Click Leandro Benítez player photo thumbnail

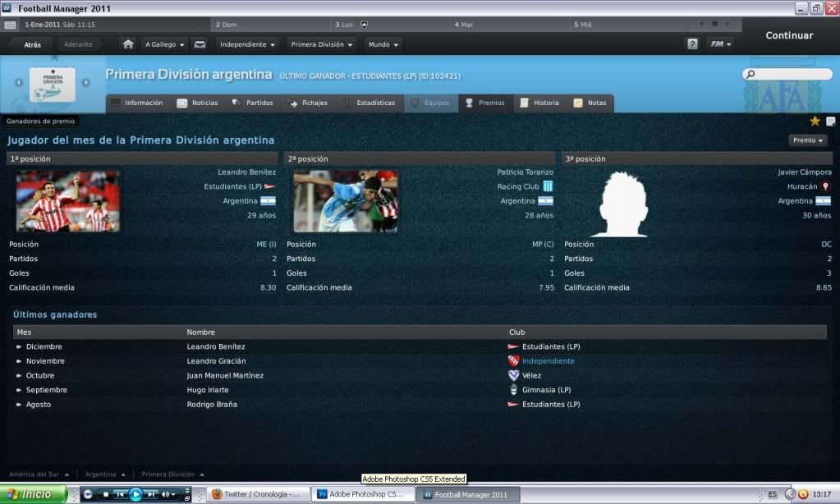coord(68,201)
